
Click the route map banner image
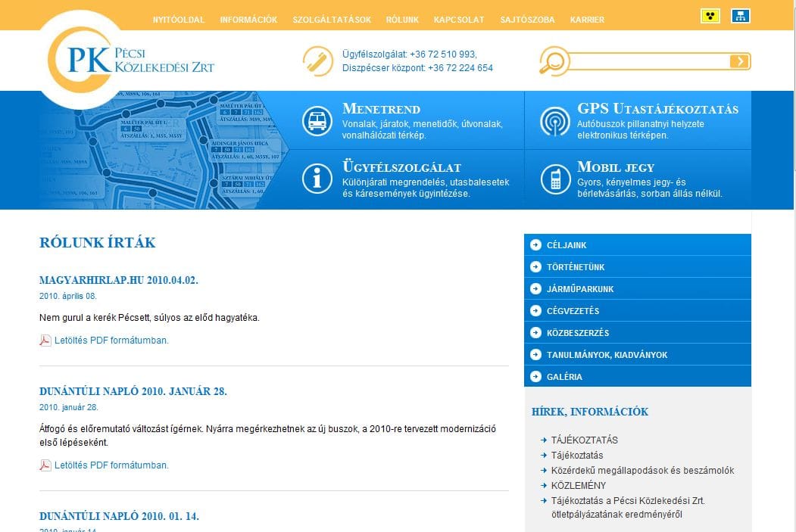click(x=162, y=150)
